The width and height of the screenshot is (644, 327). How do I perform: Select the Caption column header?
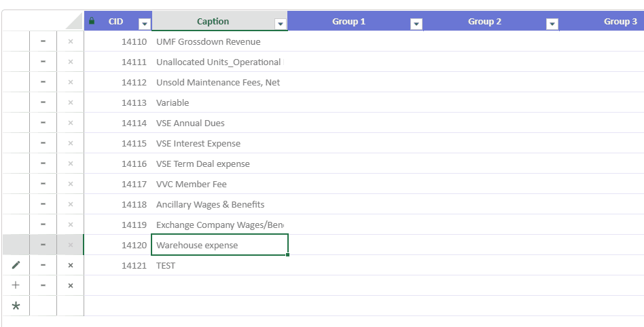(213, 21)
